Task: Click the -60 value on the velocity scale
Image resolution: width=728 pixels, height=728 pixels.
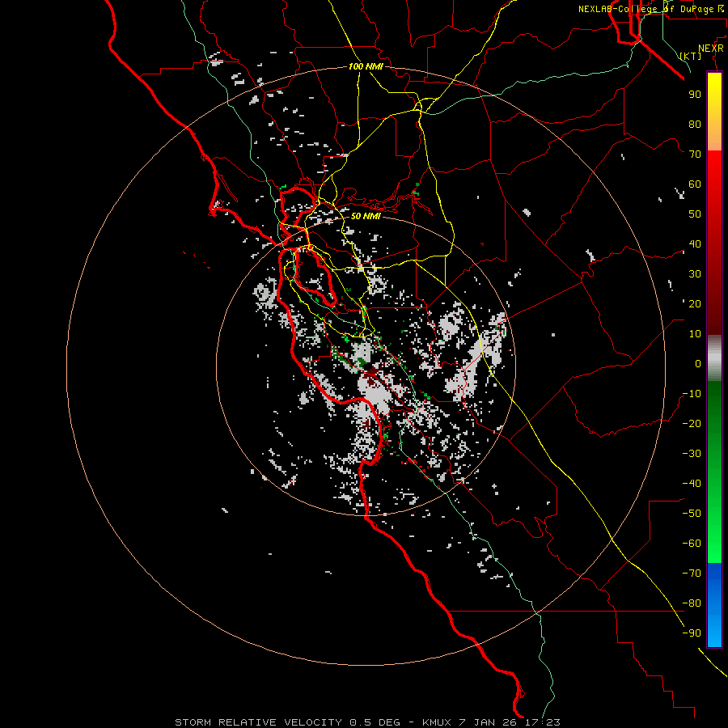Action: pyautogui.click(x=692, y=544)
